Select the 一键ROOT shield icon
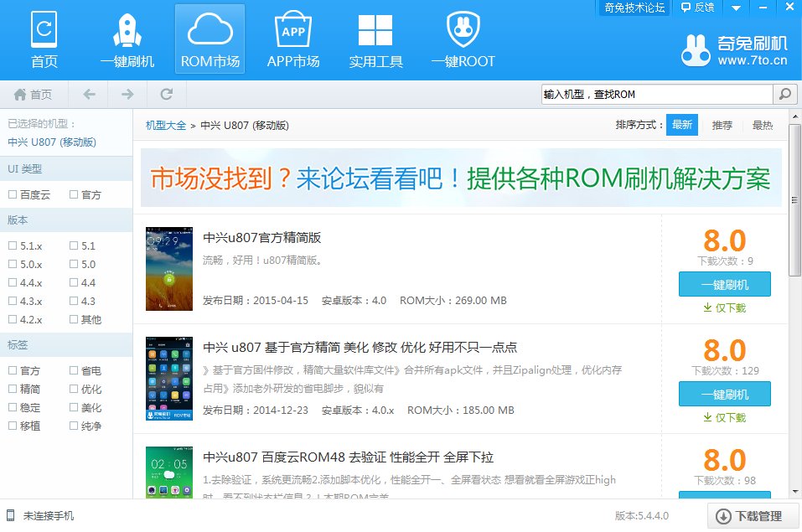 click(x=462, y=39)
